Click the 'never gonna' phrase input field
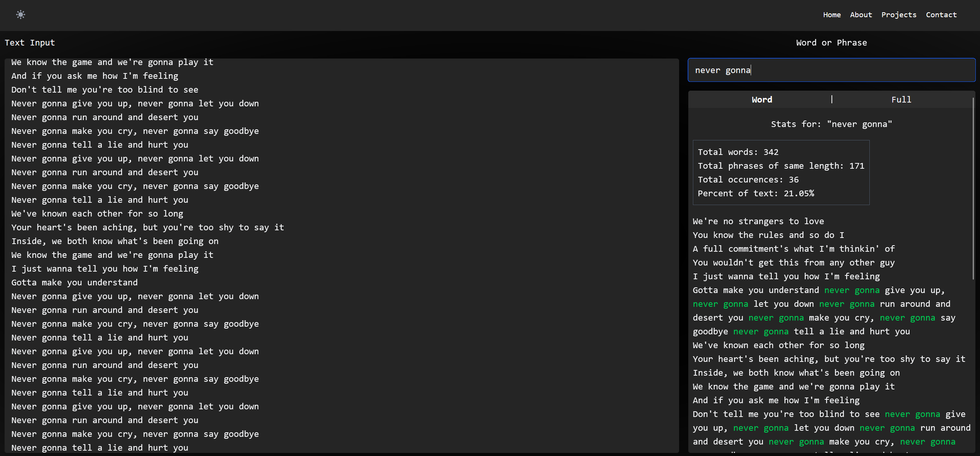The image size is (980, 456). pyautogui.click(x=831, y=70)
